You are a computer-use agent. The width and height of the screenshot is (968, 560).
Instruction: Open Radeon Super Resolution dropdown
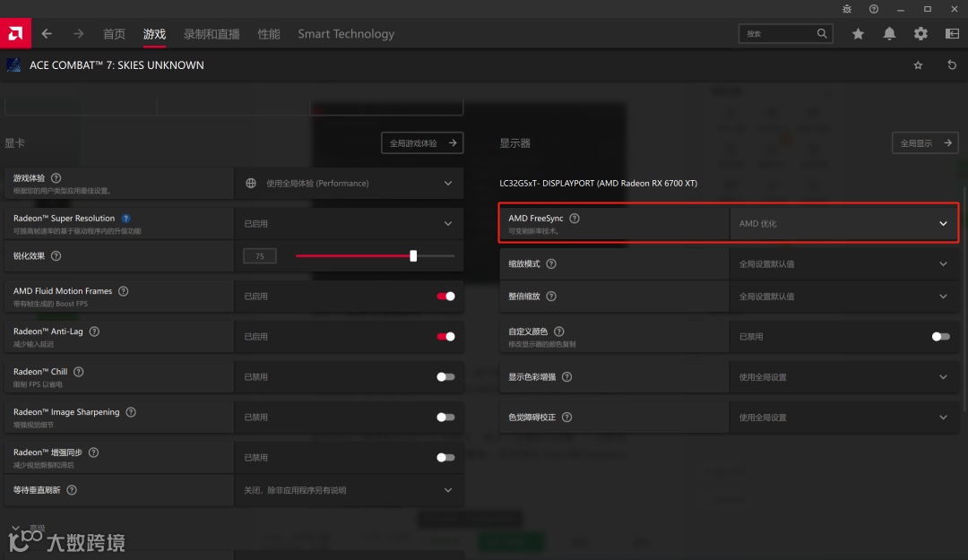(349, 223)
